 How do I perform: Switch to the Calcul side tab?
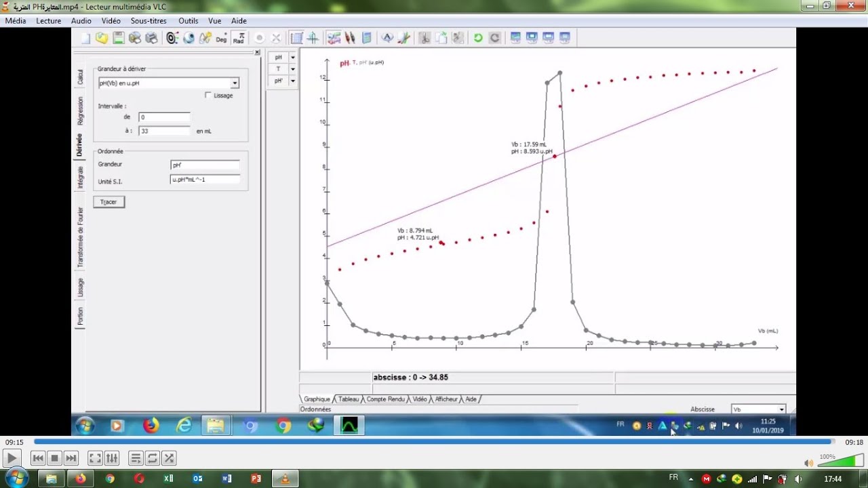pos(80,77)
